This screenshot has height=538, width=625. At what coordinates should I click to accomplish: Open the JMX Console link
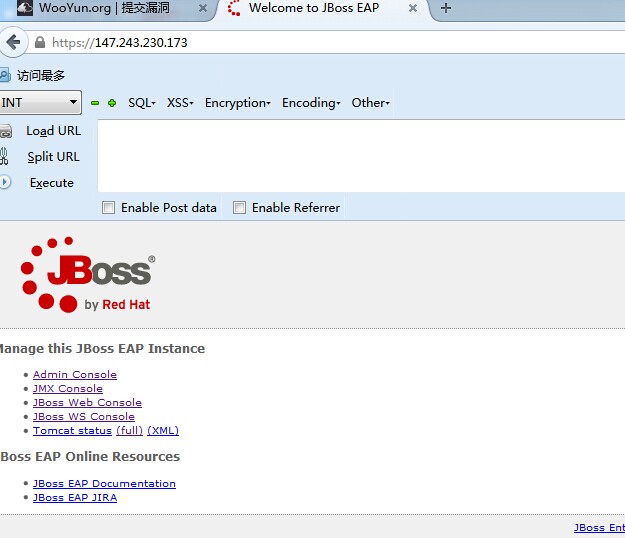pyautogui.click(x=68, y=389)
